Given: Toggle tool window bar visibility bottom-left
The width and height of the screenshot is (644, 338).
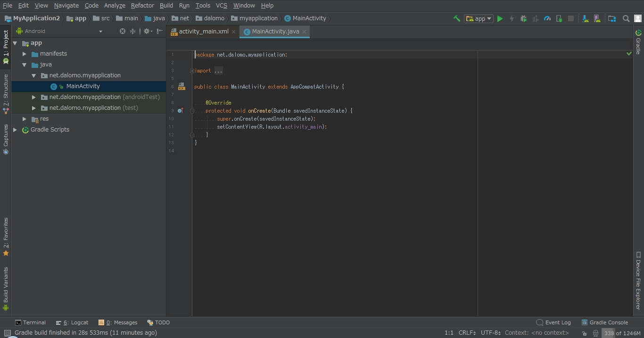Looking at the screenshot, I should point(7,333).
